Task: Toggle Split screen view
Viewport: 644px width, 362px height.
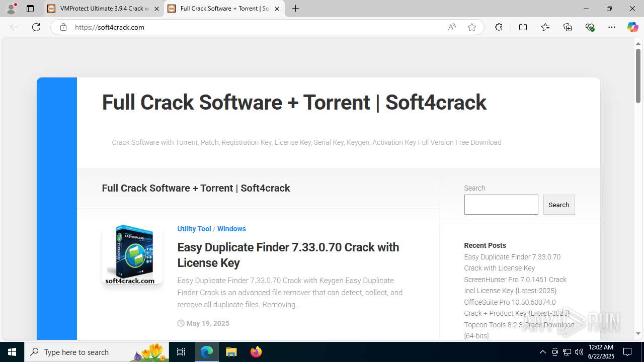Action: [523, 27]
